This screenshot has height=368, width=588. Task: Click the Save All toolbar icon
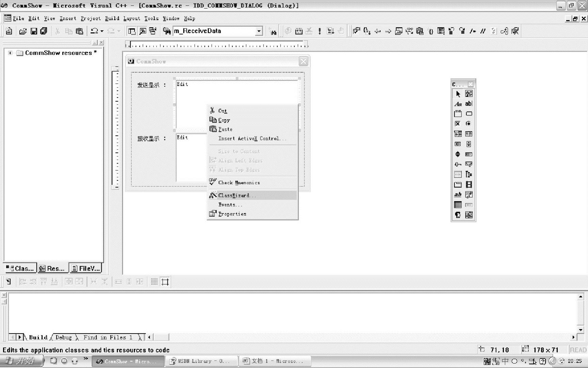(x=44, y=31)
